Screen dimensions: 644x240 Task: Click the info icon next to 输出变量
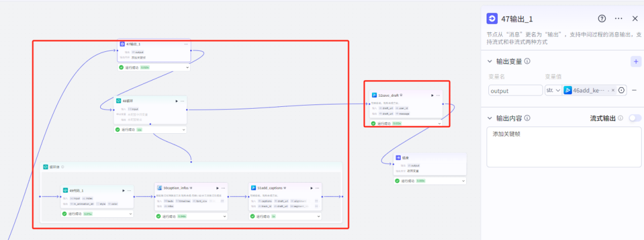(x=527, y=61)
